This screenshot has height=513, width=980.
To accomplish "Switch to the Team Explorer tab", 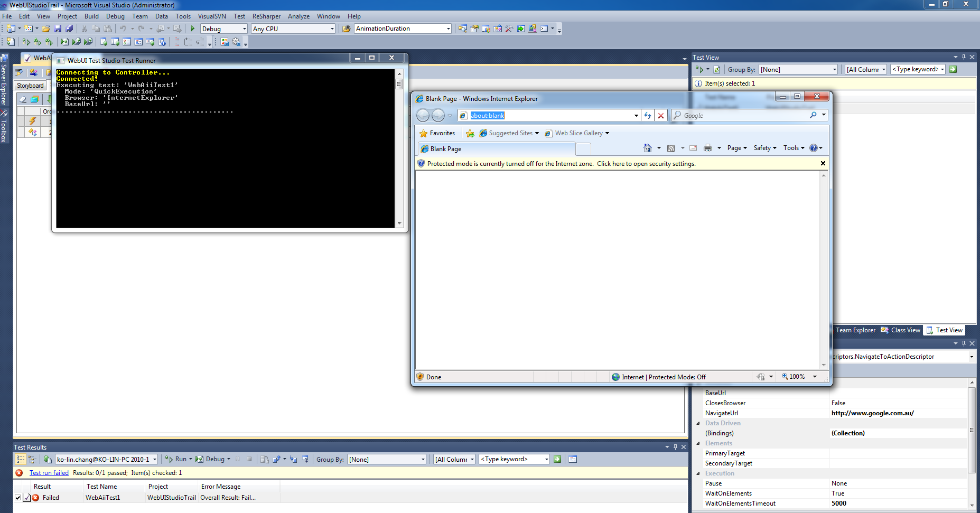I will (855, 330).
